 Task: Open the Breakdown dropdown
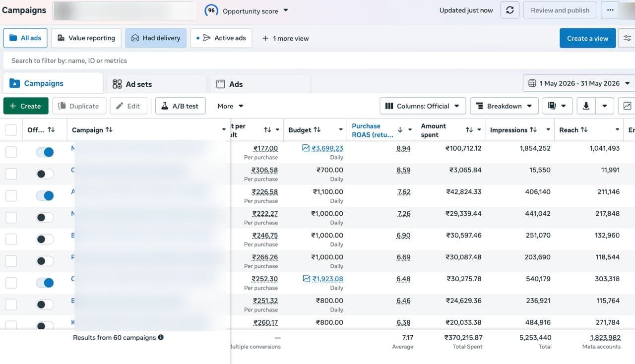pos(504,106)
